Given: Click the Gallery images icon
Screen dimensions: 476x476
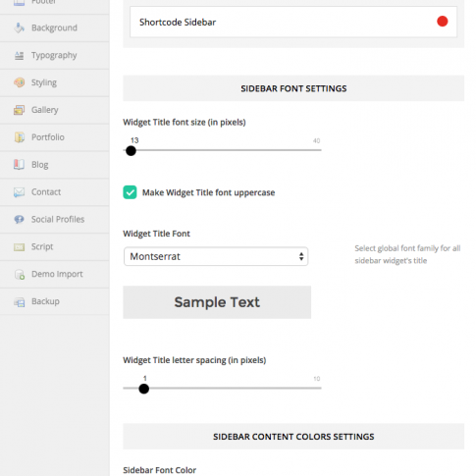Looking at the screenshot, I should point(19,110).
